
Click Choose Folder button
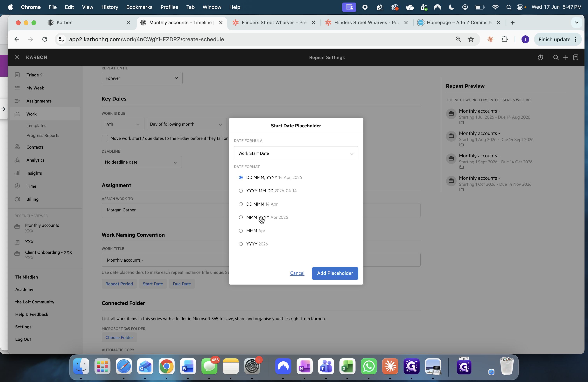119,337
